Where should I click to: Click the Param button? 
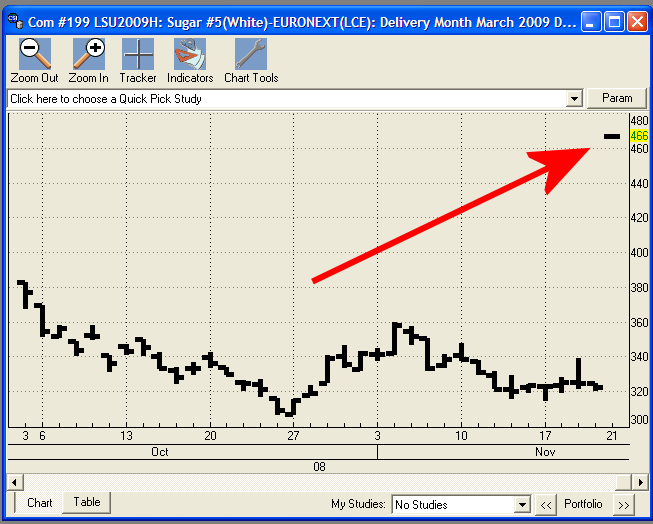click(617, 98)
